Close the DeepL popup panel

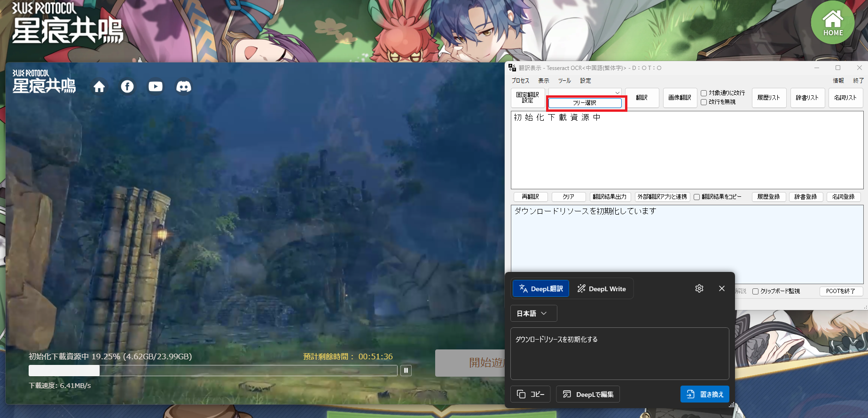pyautogui.click(x=722, y=288)
